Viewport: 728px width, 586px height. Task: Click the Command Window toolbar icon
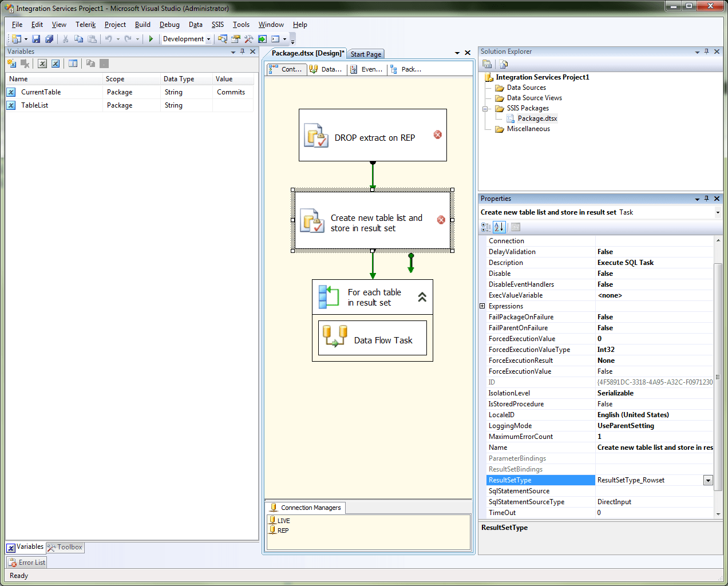coord(275,39)
